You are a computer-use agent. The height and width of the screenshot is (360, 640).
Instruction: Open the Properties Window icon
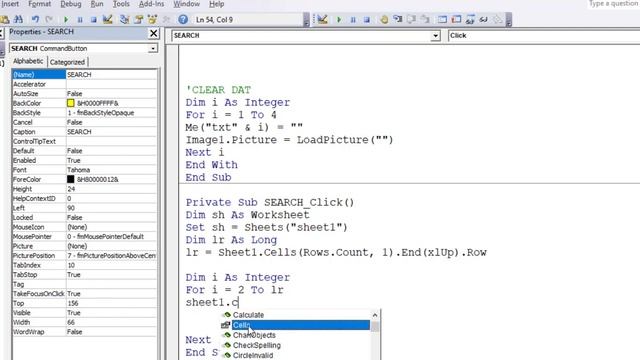pyautogui.click(x=139, y=19)
